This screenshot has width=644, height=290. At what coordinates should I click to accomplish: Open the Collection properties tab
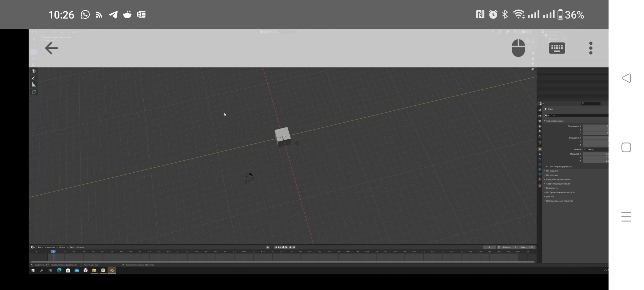[540, 143]
